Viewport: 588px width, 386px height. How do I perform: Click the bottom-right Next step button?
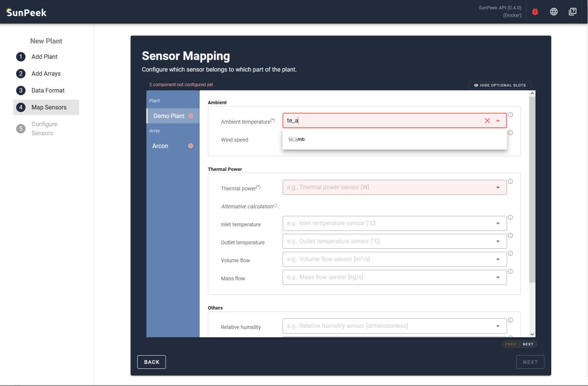coord(530,362)
